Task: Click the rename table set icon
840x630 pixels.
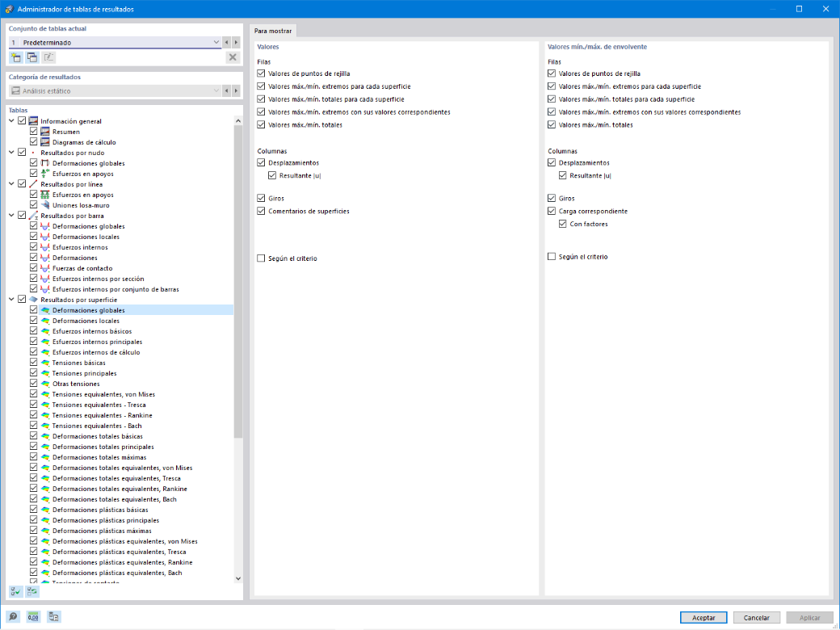Action: [x=48, y=57]
